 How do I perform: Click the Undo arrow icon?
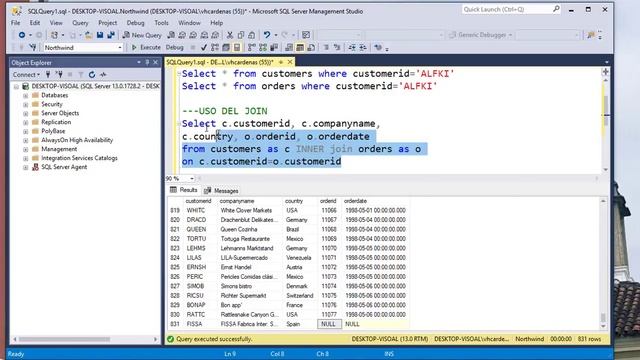click(x=267, y=35)
